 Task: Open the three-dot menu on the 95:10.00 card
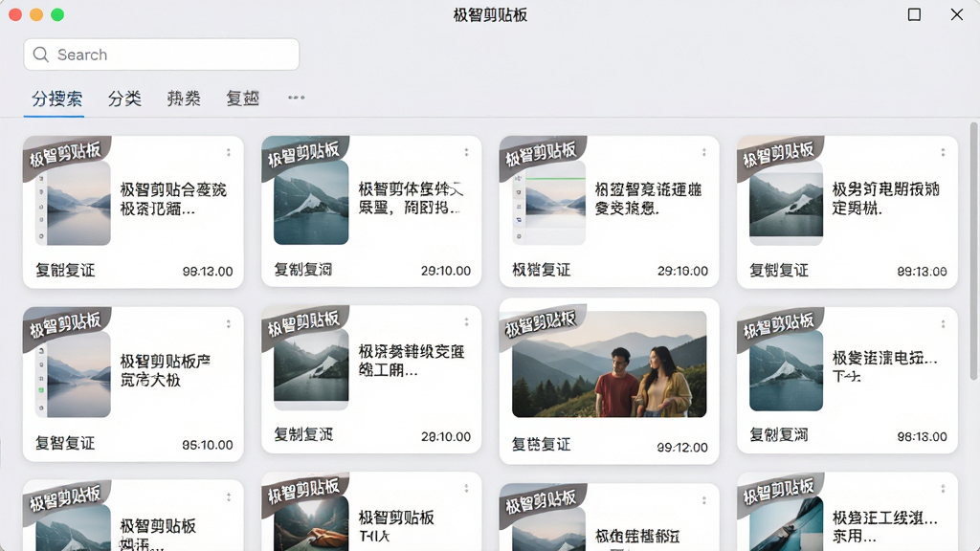pos(229,323)
